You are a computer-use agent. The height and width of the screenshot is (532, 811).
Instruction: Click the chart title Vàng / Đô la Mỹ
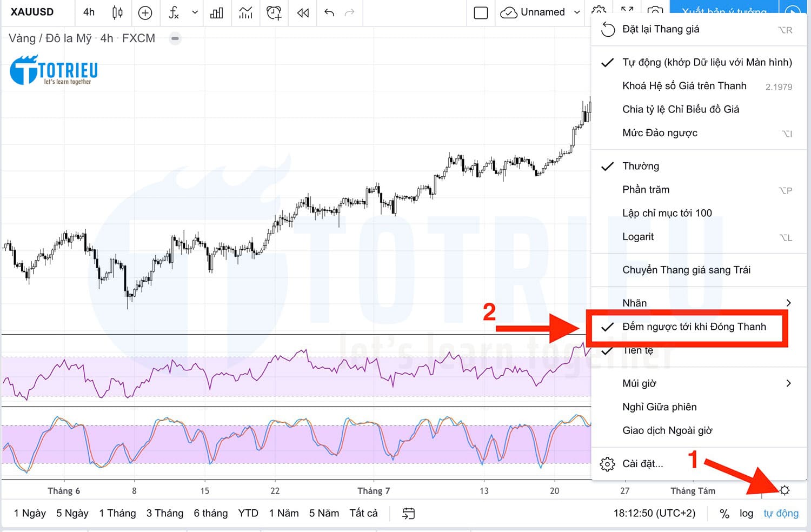(50, 38)
